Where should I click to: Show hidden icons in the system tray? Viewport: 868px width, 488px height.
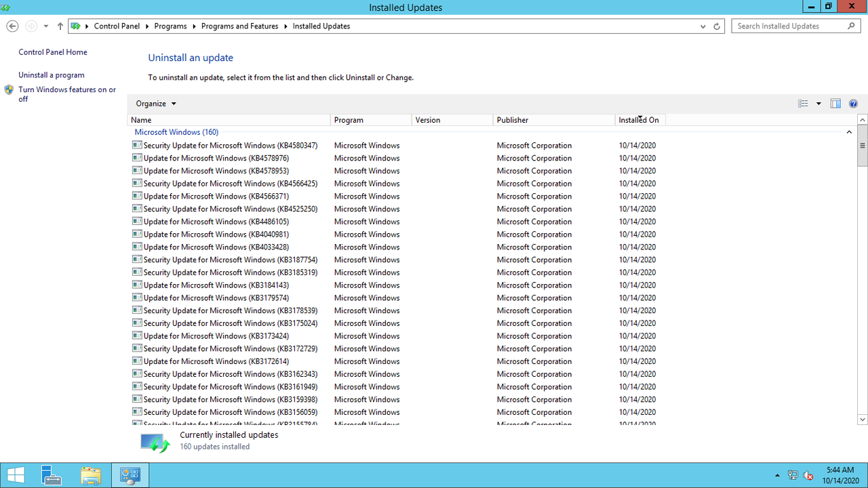point(777,475)
